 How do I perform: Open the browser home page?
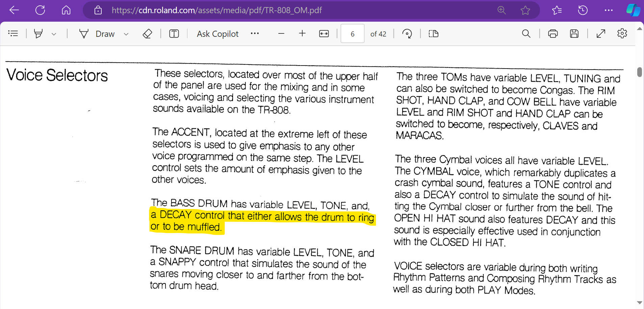point(66,10)
